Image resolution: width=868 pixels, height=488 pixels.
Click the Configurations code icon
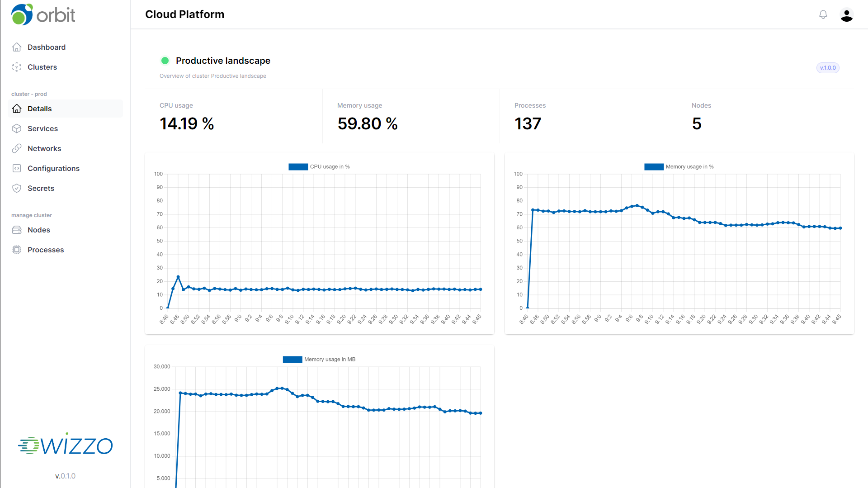point(17,168)
